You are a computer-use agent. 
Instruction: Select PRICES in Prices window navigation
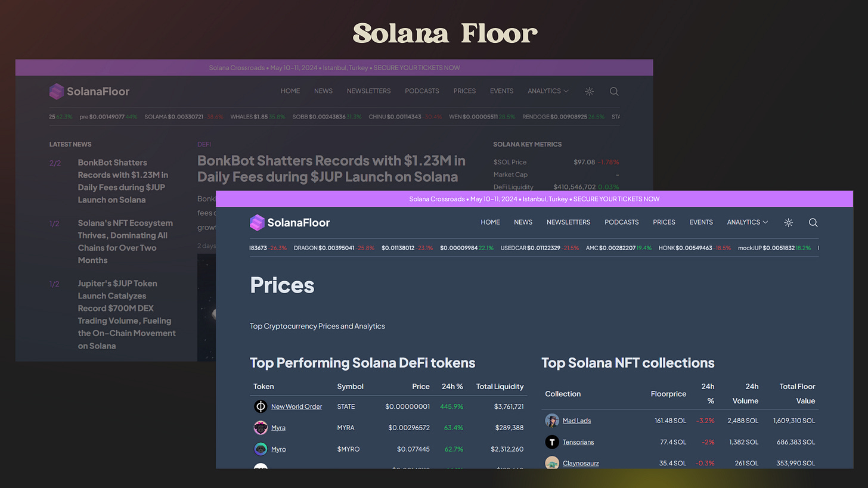tap(664, 222)
